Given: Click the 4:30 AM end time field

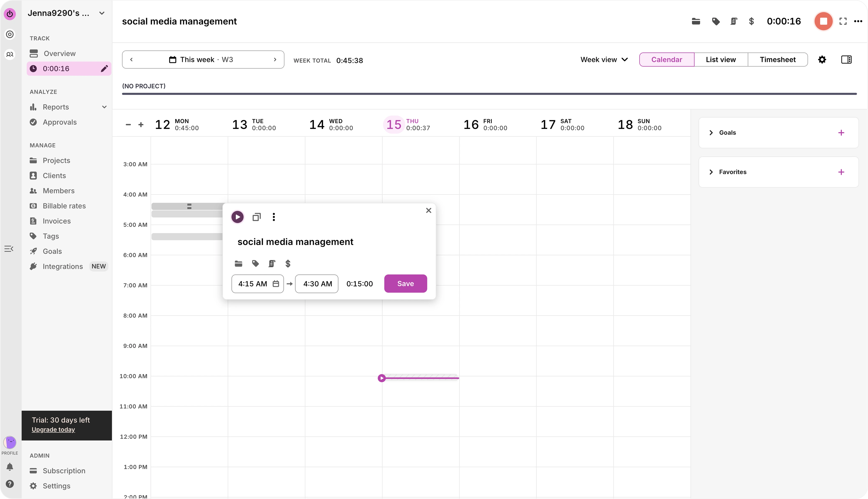Looking at the screenshot, I should [x=317, y=284].
